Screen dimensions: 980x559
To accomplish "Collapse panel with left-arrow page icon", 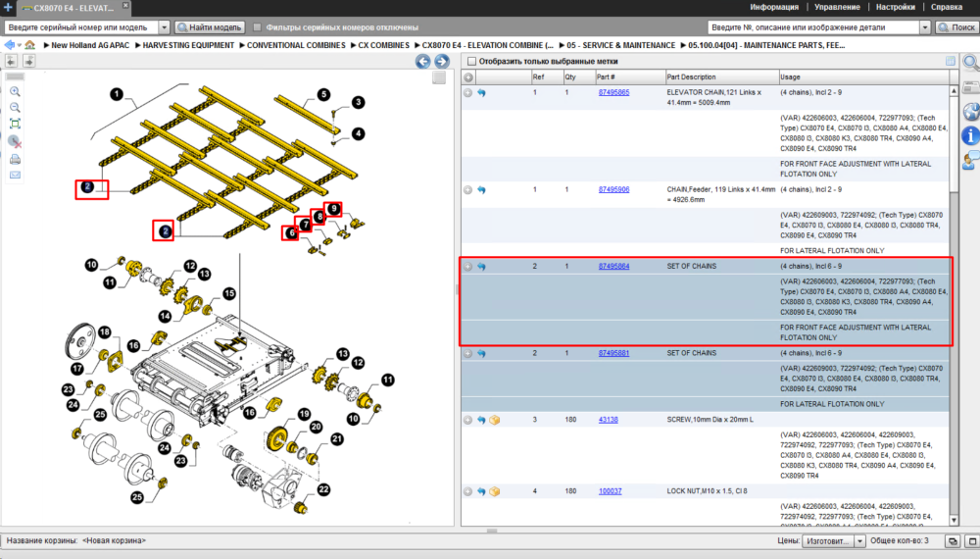I will 11,61.
